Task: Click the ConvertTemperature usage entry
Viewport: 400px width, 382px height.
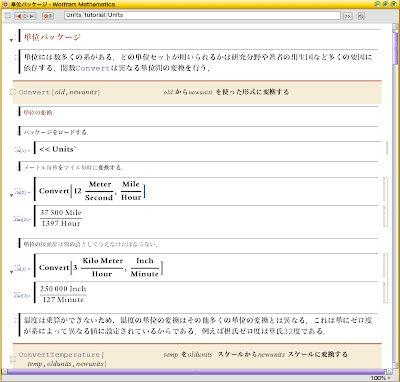Action: pyautogui.click(x=63, y=359)
